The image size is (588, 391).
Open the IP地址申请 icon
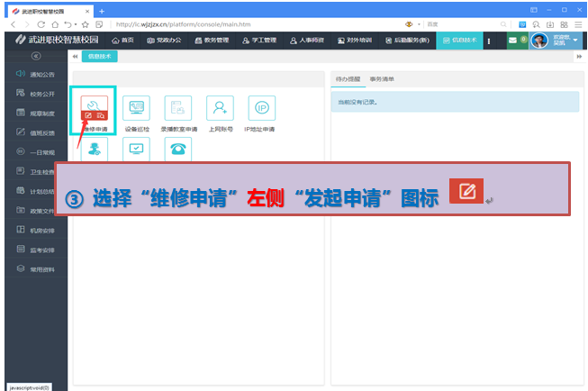(262, 108)
